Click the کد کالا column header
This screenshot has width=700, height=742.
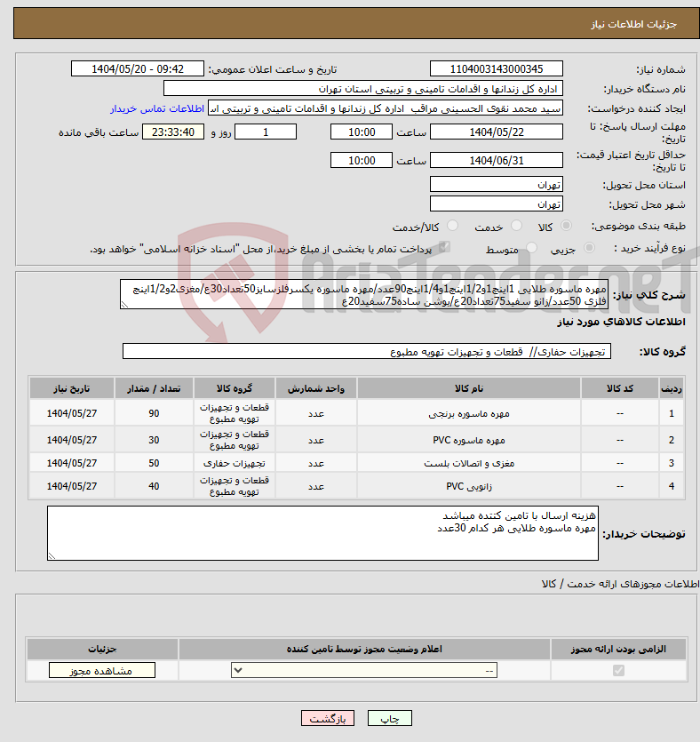click(619, 388)
